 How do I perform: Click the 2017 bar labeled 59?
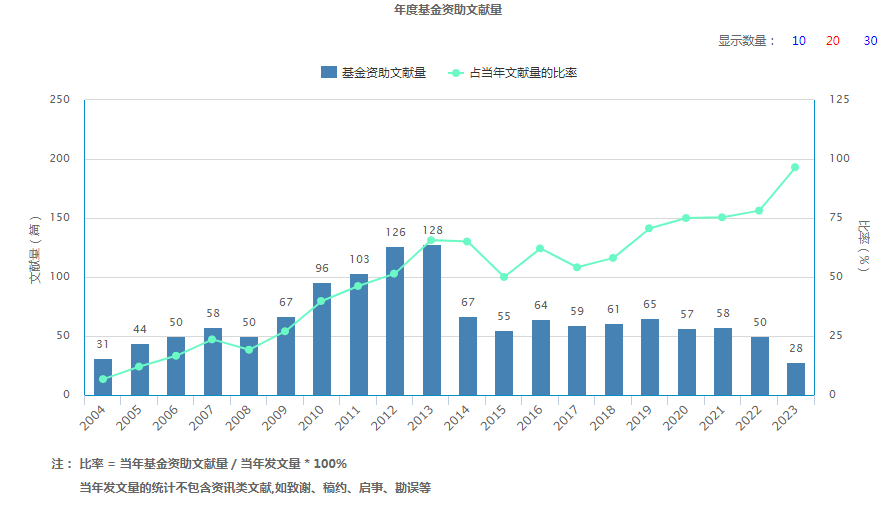(577, 361)
